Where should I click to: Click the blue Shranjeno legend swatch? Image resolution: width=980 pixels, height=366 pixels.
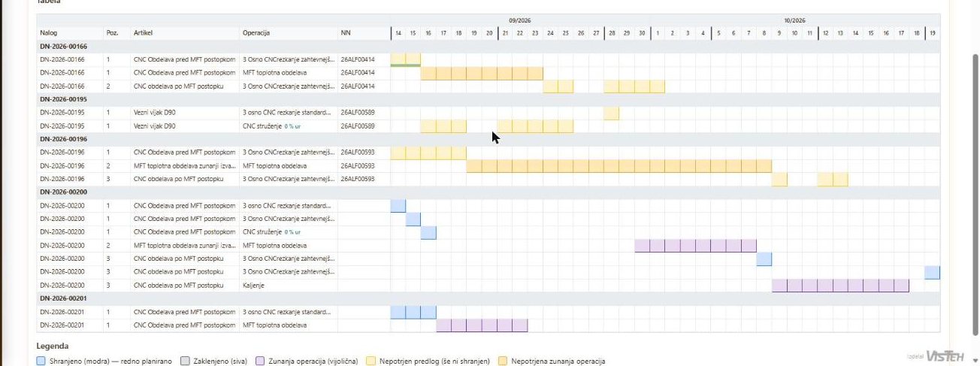41,361
